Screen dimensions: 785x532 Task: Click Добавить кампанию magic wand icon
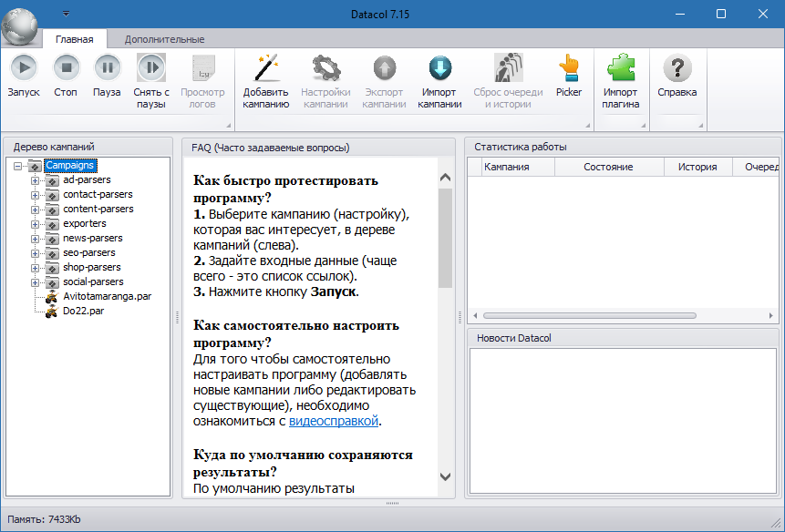pos(266,67)
